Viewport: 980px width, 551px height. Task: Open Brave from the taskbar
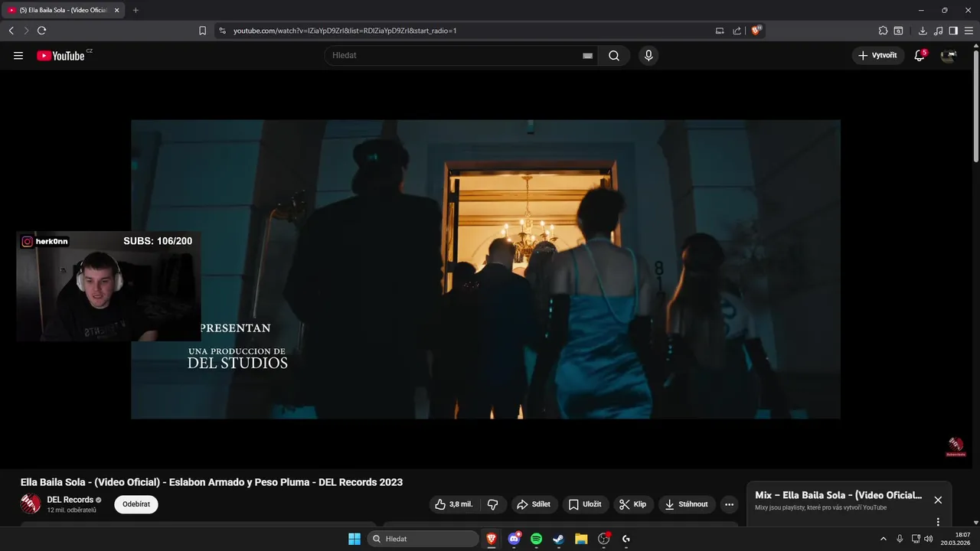(492, 539)
